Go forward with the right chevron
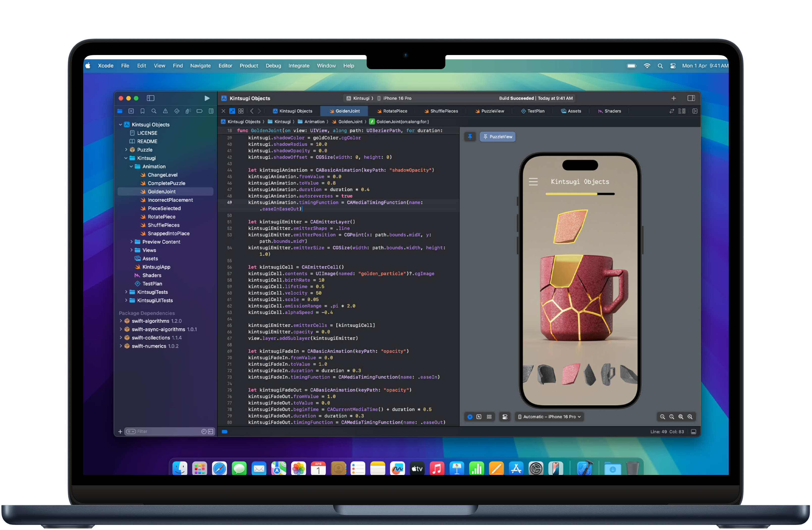Image resolution: width=812 pixels, height=530 pixels. point(259,111)
